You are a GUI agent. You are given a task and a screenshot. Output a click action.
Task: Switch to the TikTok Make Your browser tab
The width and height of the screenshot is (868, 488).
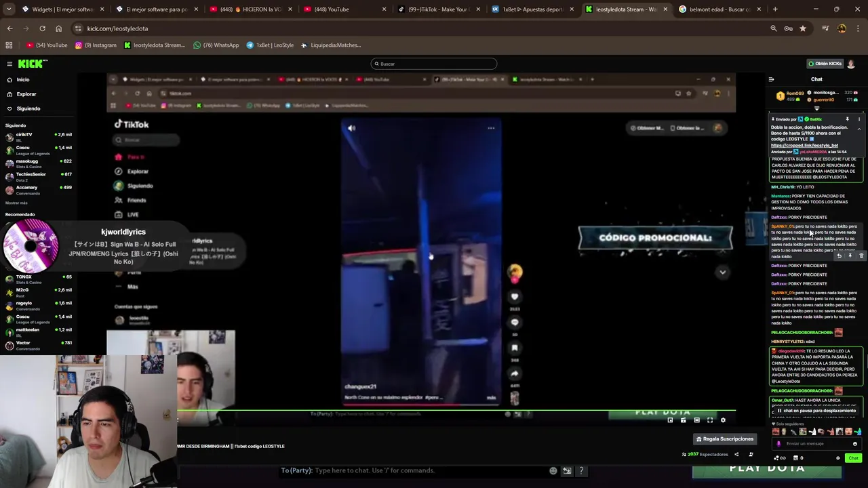437,9
